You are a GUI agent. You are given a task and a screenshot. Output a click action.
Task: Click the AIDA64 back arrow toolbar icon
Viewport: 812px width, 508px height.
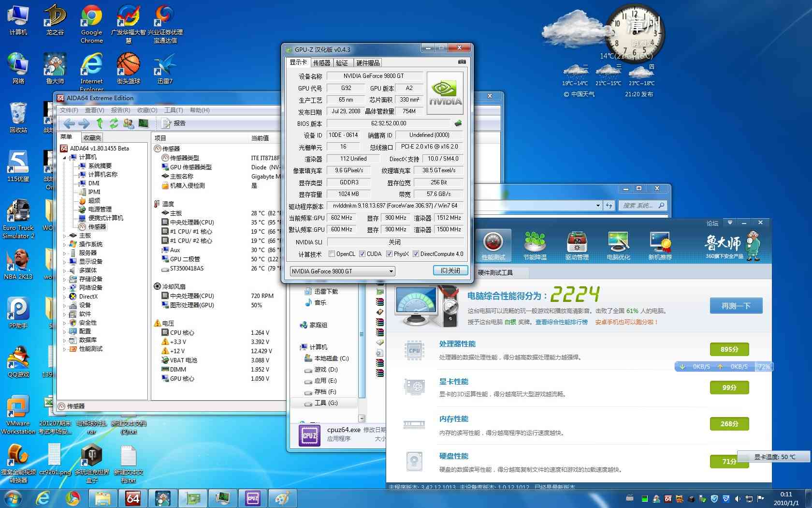tap(69, 123)
